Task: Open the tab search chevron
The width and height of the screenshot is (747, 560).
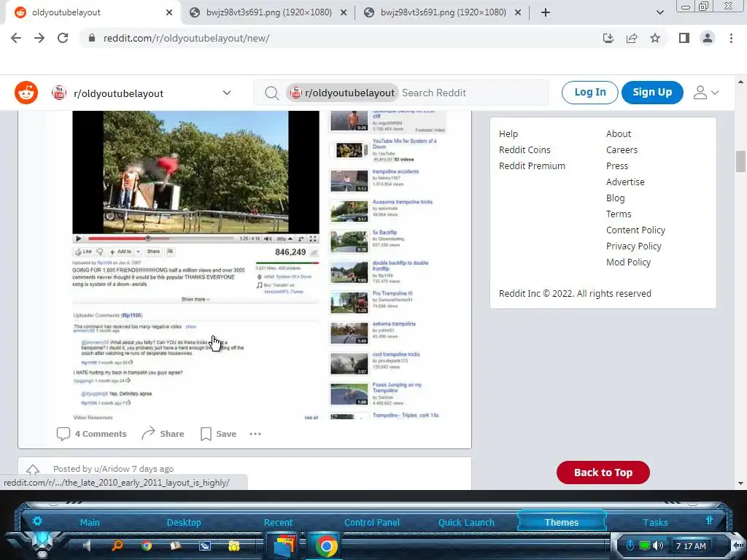Action: [x=659, y=12]
